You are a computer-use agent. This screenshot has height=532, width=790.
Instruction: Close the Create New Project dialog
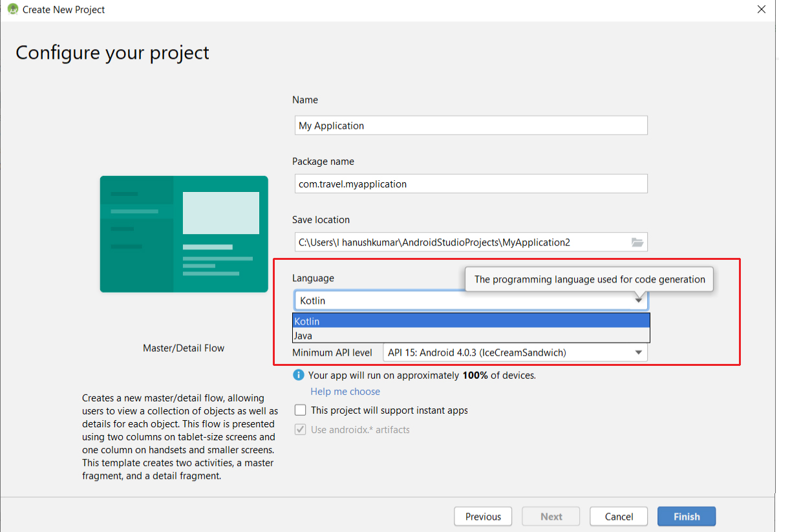click(x=762, y=10)
